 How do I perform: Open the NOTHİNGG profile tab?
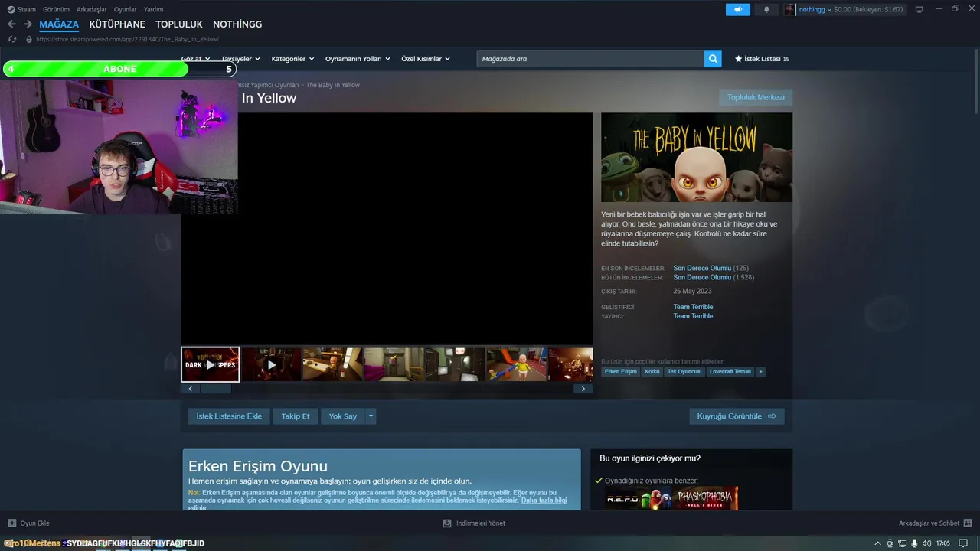point(237,24)
